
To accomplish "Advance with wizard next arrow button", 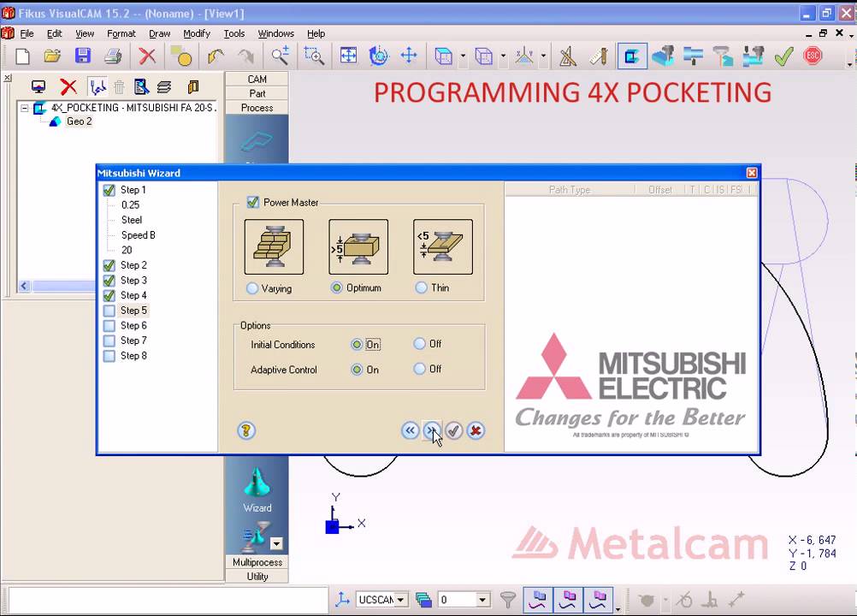I will point(432,430).
